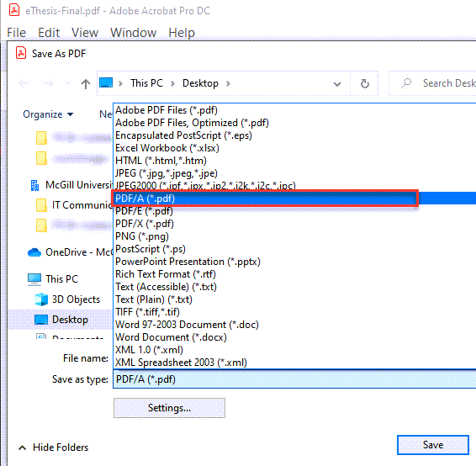Screen dimensions: 476x466
Task: Go forward with the right arrow
Action: click(x=48, y=83)
